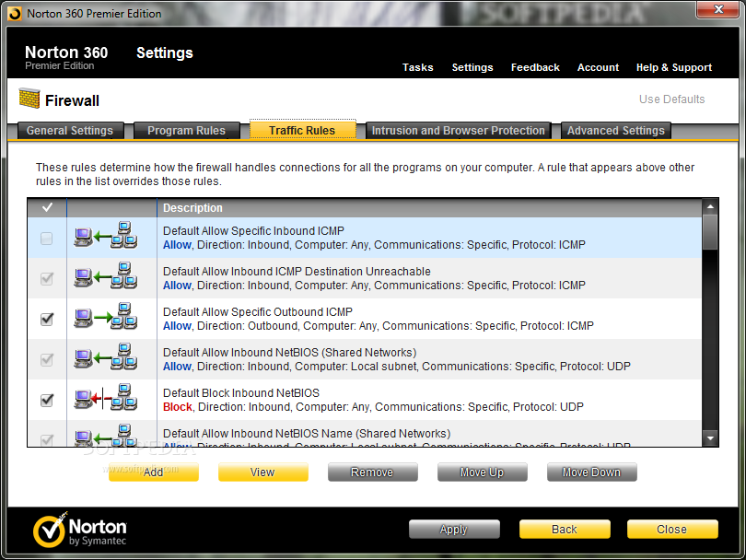Open the Program Rules tab

pos(186,131)
